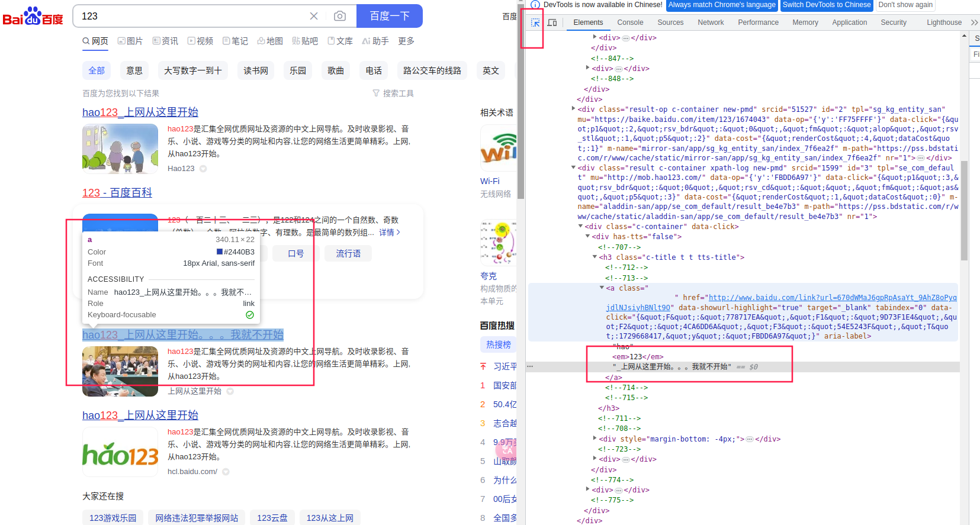980x525 pixels.
Task: Select the 大写数字一到十 filter chip
Action: click(193, 70)
